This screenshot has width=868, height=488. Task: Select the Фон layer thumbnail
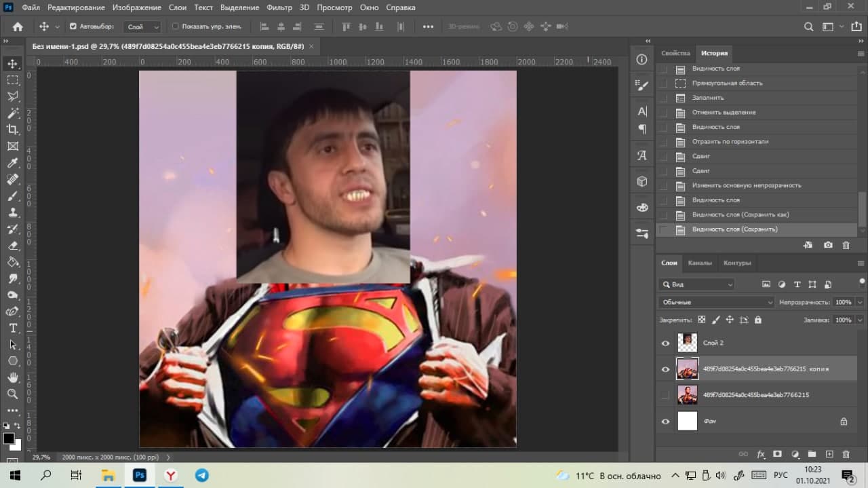(688, 421)
